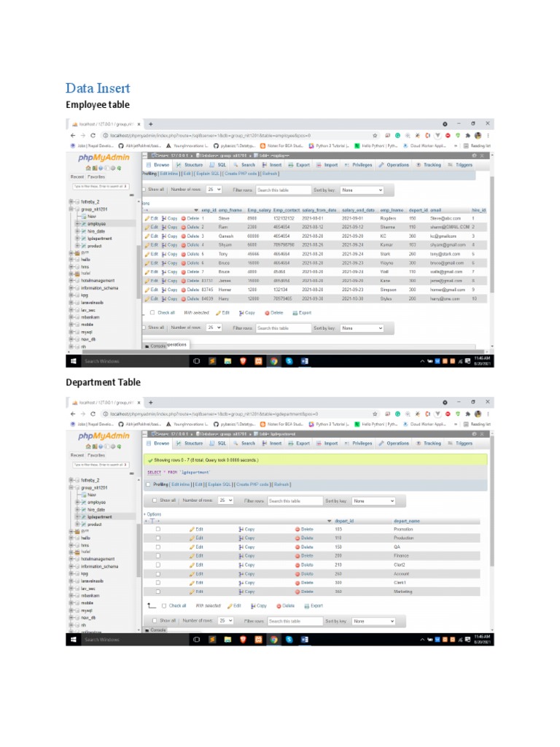The image size is (560, 747).
Task: Open top Sort by key dropdown, Department screenshot
Action: 374,501
